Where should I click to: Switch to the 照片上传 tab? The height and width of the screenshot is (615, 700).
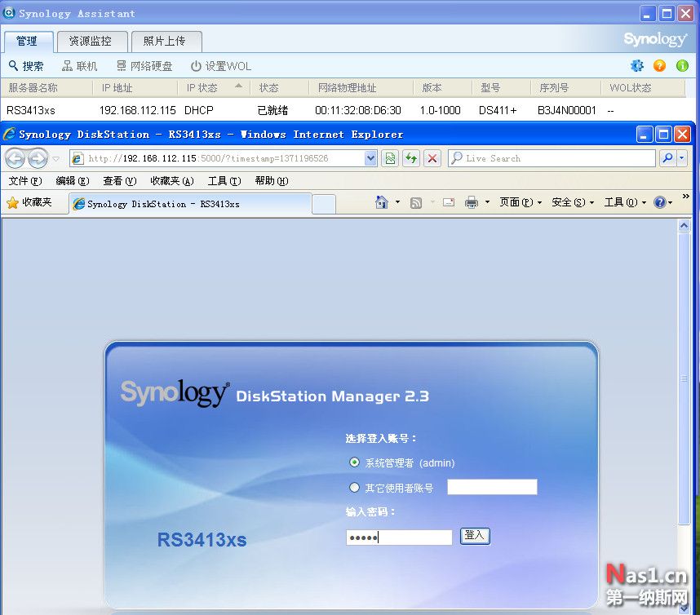[x=167, y=42]
